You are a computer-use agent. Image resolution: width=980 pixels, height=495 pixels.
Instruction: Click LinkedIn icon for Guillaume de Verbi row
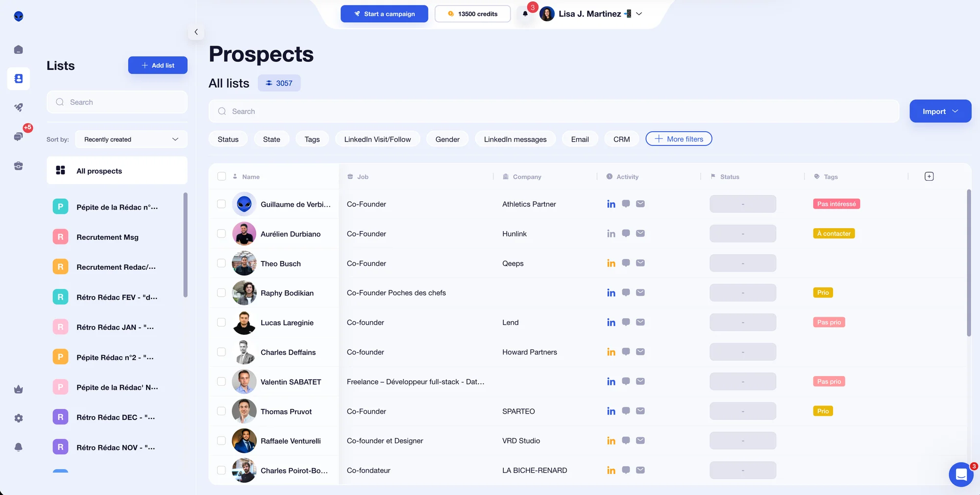611,204
